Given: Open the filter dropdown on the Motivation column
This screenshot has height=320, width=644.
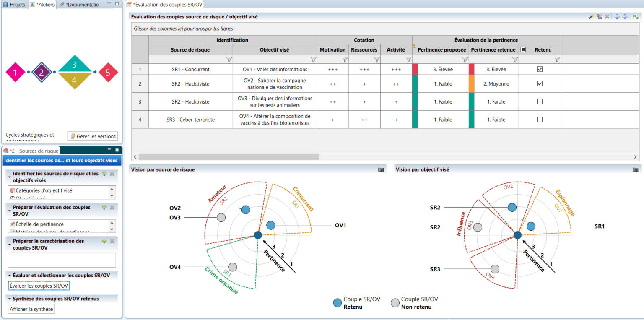Looking at the screenshot, I should (345, 59).
